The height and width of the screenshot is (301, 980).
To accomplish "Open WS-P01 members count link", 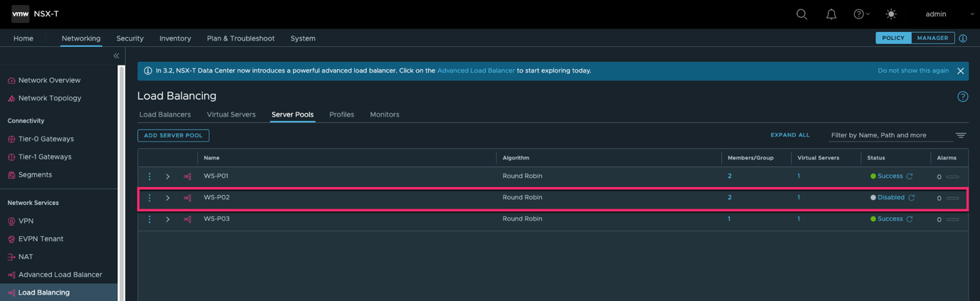I will coord(730,176).
